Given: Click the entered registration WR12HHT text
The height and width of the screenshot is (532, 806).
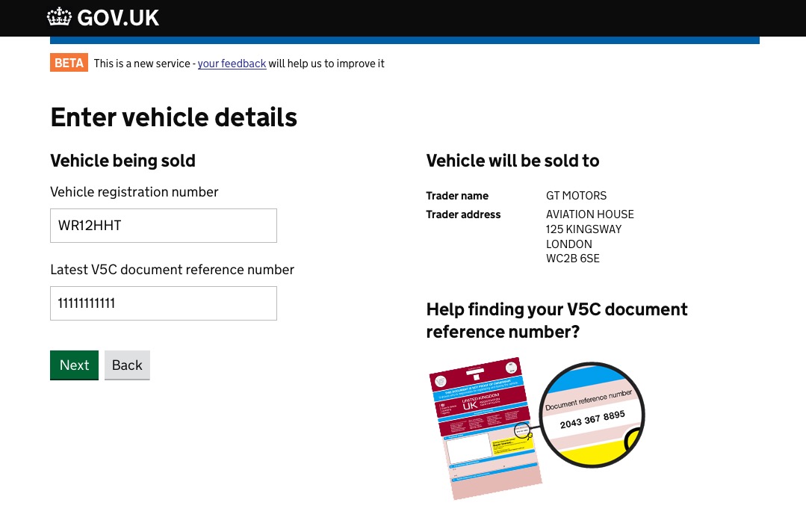Looking at the screenshot, I should coord(89,225).
